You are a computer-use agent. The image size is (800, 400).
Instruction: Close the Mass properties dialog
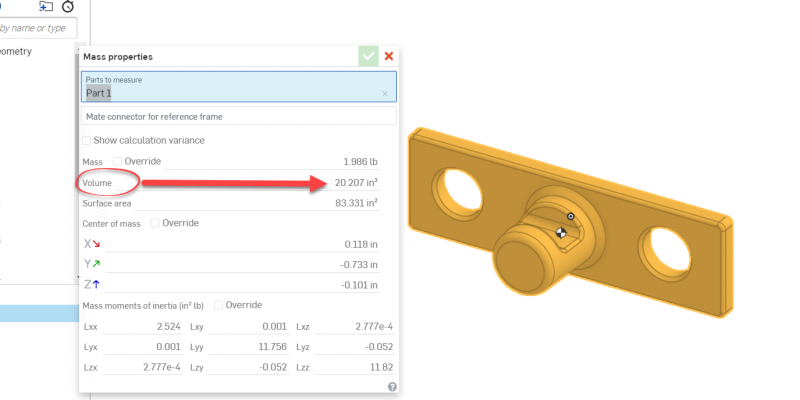[389, 57]
